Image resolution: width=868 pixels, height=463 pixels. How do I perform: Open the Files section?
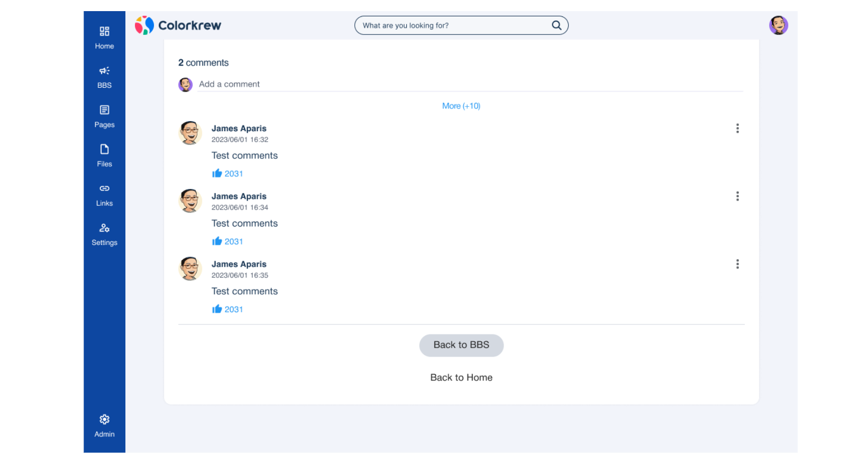(104, 156)
